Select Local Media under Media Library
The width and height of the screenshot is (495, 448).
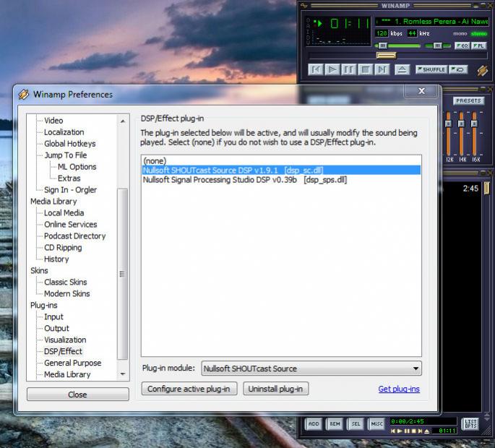(x=64, y=212)
